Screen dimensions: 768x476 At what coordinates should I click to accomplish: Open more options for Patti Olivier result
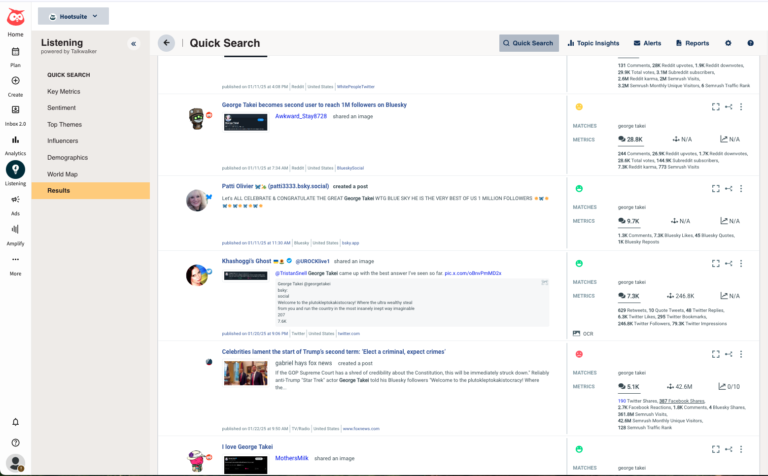coord(741,189)
